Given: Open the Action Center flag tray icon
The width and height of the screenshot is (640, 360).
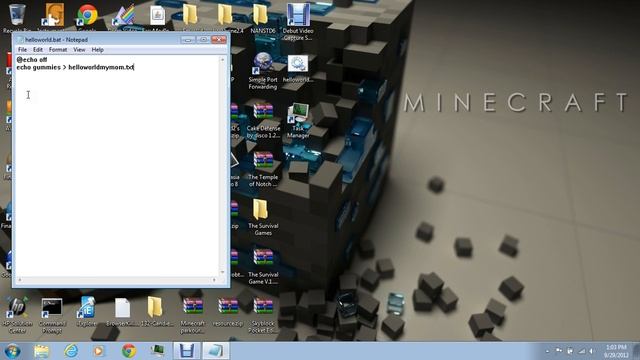Looking at the screenshot, I should tap(558, 351).
